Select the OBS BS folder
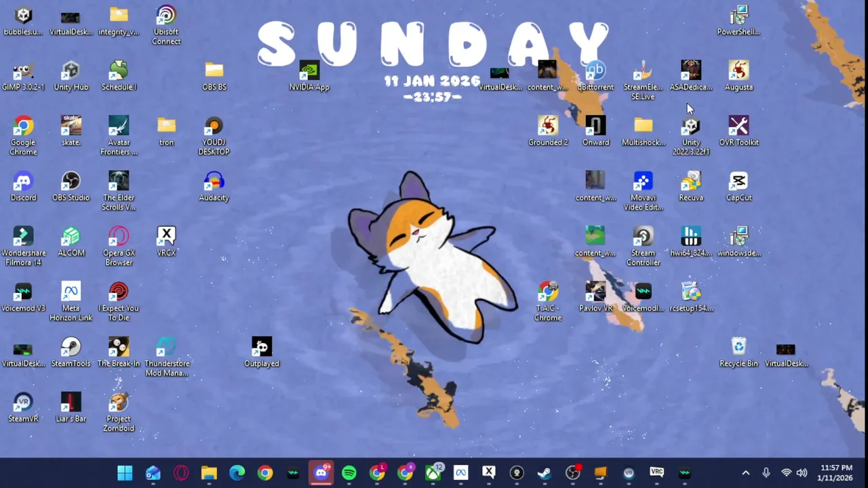The image size is (868, 488). tap(214, 76)
